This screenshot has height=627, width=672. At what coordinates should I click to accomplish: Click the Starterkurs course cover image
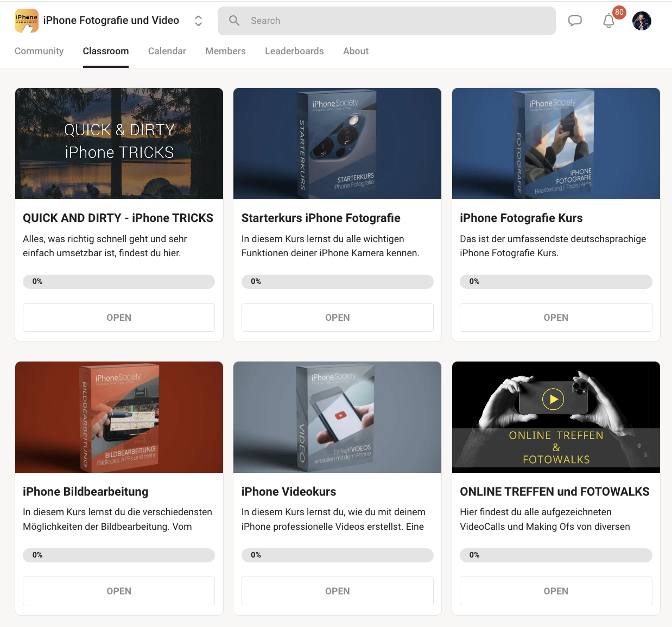coord(337,144)
